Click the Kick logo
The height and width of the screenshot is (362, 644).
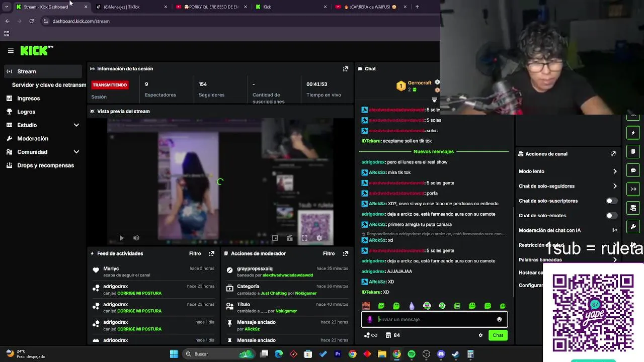pos(36,50)
